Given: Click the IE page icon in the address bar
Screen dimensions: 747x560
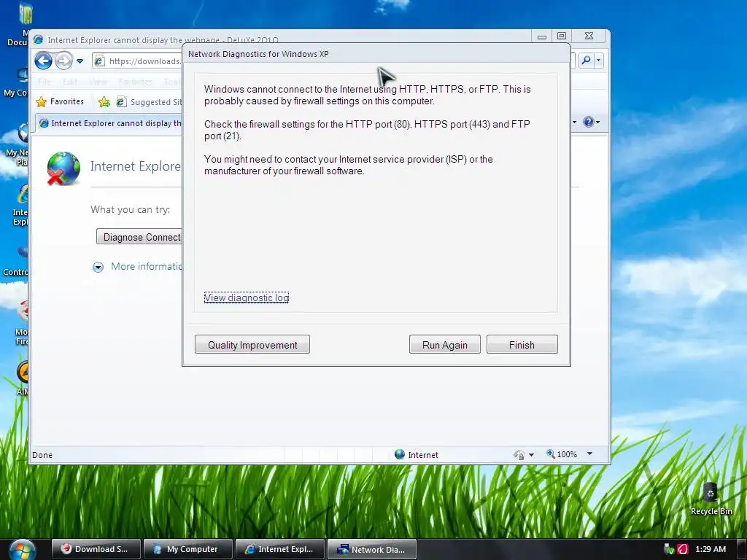Looking at the screenshot, I should coord(99,61).
